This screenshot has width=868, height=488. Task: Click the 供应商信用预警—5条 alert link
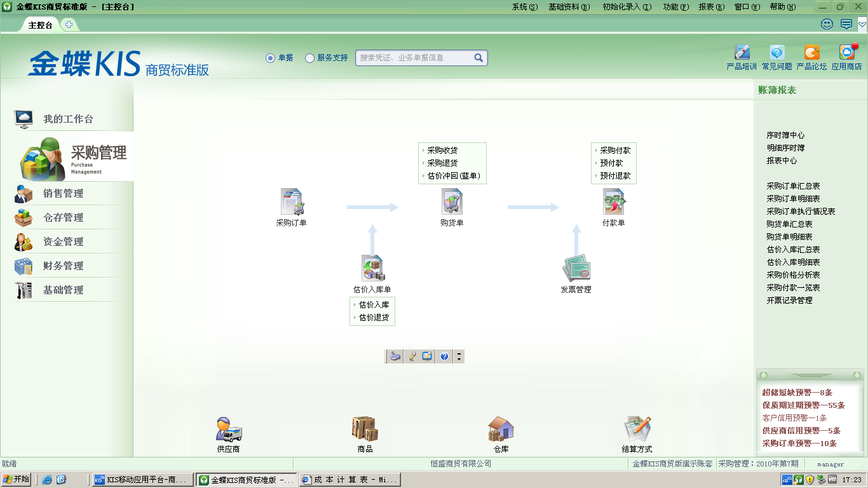[x=801, y=431]
